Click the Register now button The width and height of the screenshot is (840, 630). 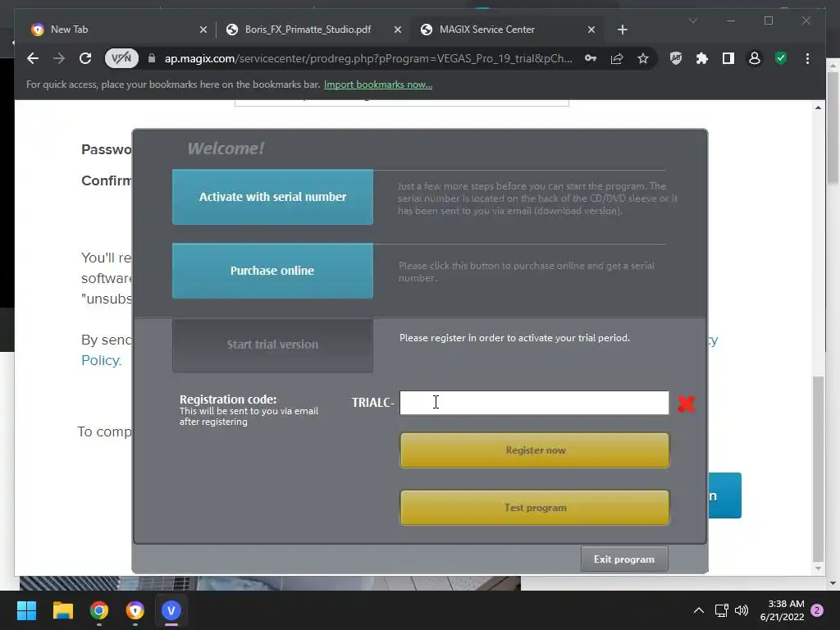[x=535, y=450]
